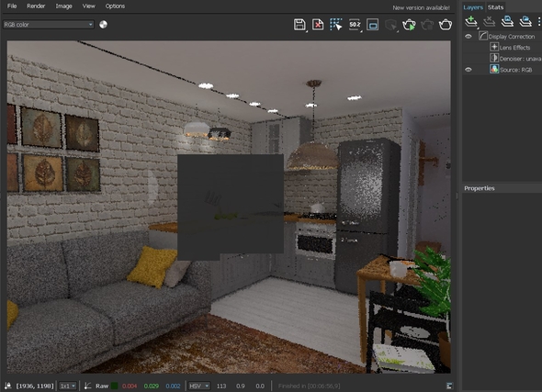
Task: Toggle the mono channel circle button
Action: 103,25
